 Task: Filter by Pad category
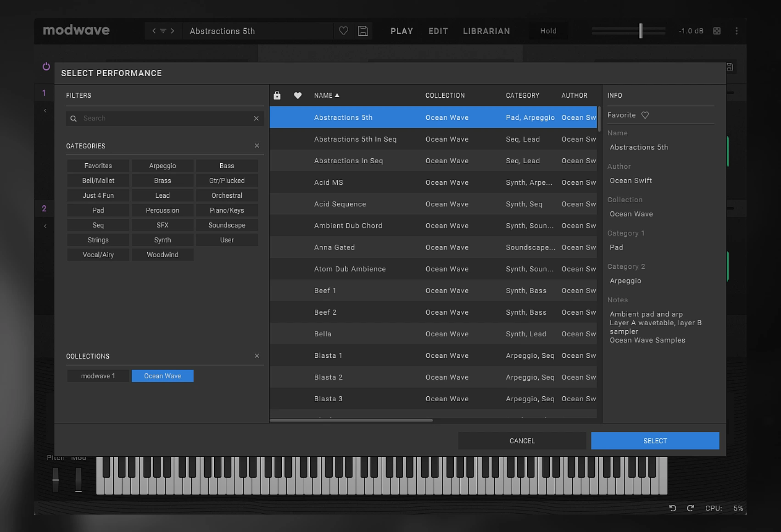98,210
